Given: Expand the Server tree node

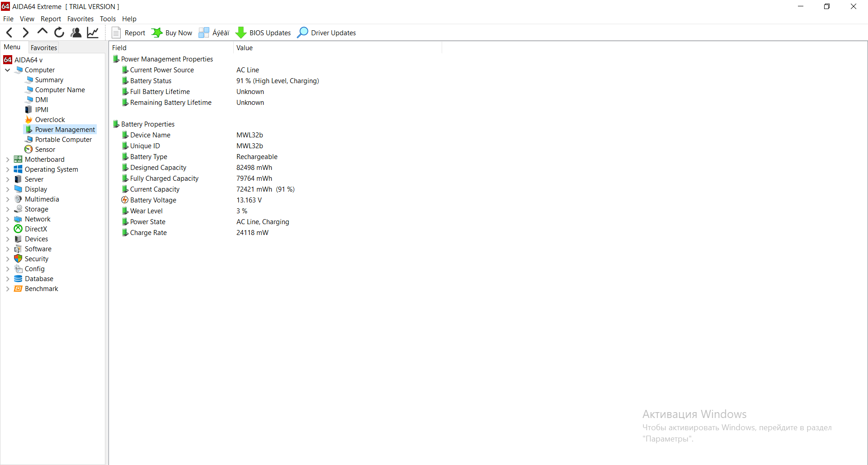Looking at the screenshot, I should click(8, 179).
